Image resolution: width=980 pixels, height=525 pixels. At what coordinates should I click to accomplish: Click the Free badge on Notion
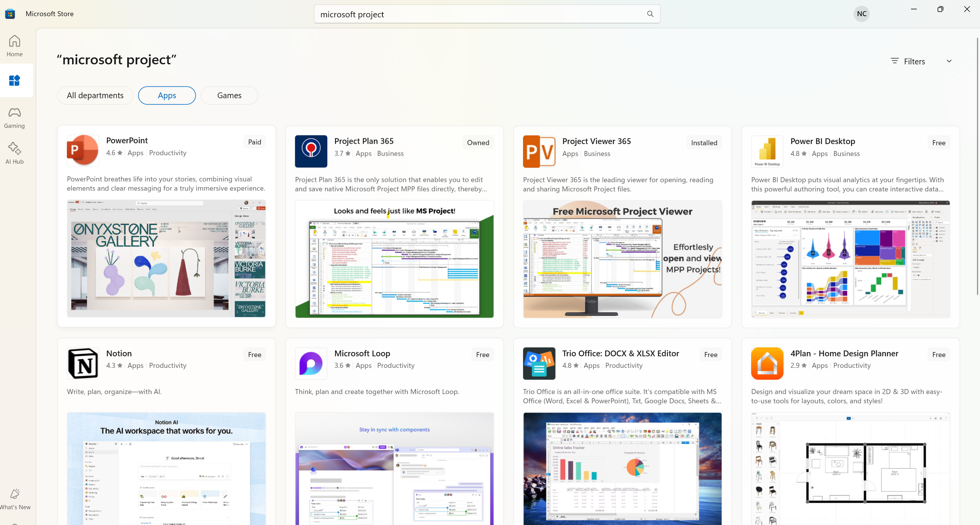pos(255,355)
